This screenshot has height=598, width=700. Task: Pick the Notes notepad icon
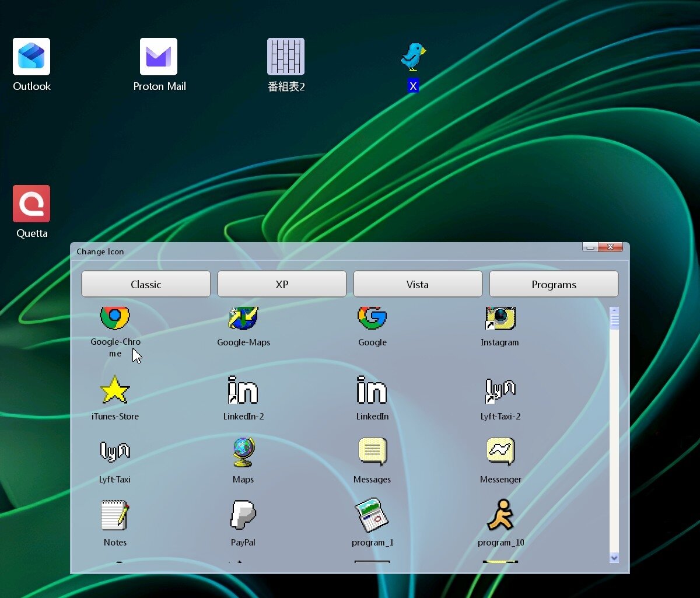[x=115, y=515]
